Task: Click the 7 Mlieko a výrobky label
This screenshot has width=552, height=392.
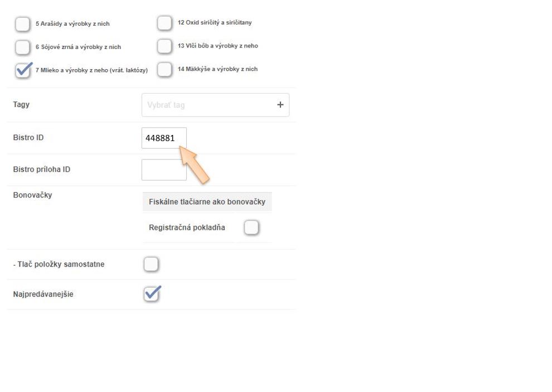Action: (x=91, y=70)
